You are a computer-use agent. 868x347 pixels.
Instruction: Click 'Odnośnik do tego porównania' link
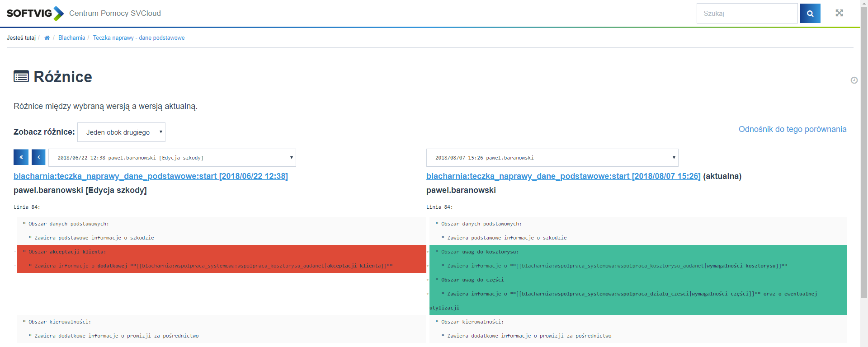(x=792, y=129)
